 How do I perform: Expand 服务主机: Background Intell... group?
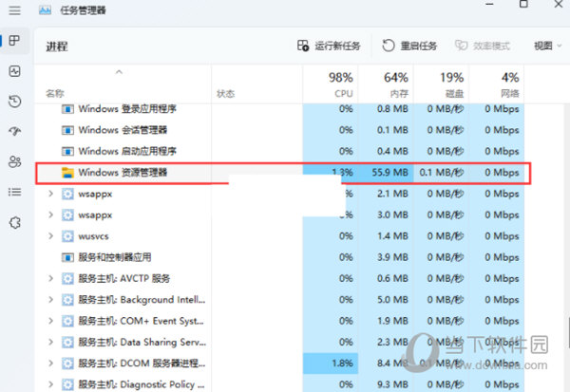click(50, 300)
